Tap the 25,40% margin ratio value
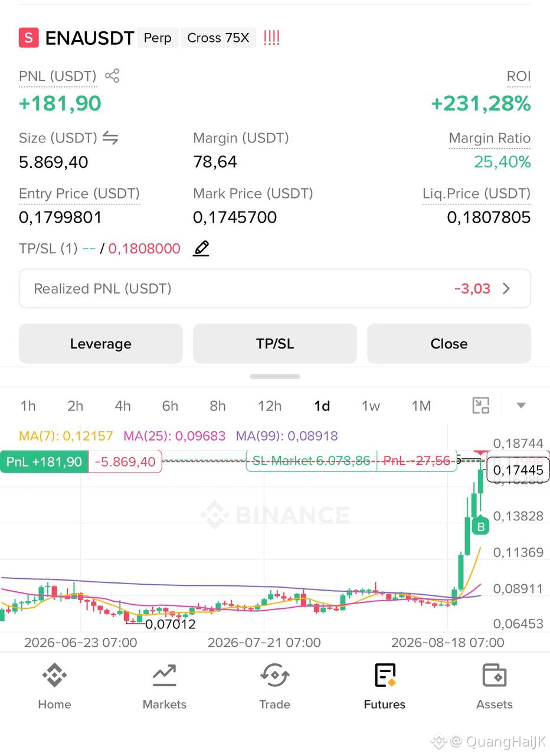Image resolution: width=550 pixels, height=756 pixels. [x=502, y=162]
